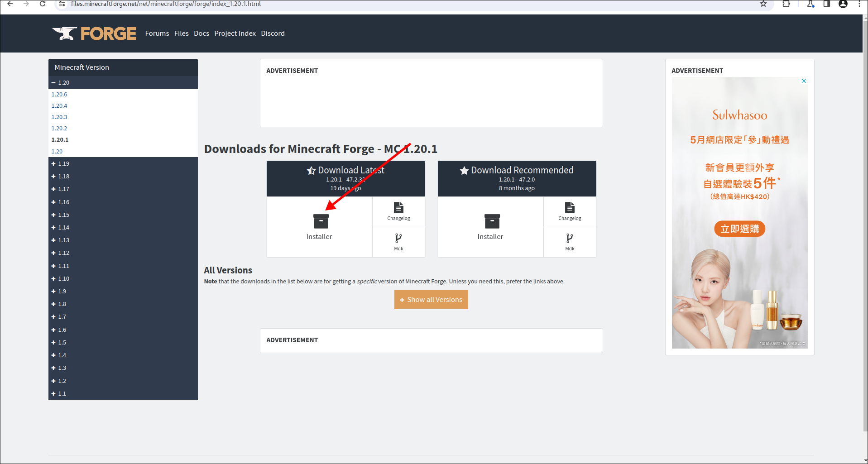Select Minecraft version 1.20.6
Screen dimensions: 868x464
[x=59, y=94]
